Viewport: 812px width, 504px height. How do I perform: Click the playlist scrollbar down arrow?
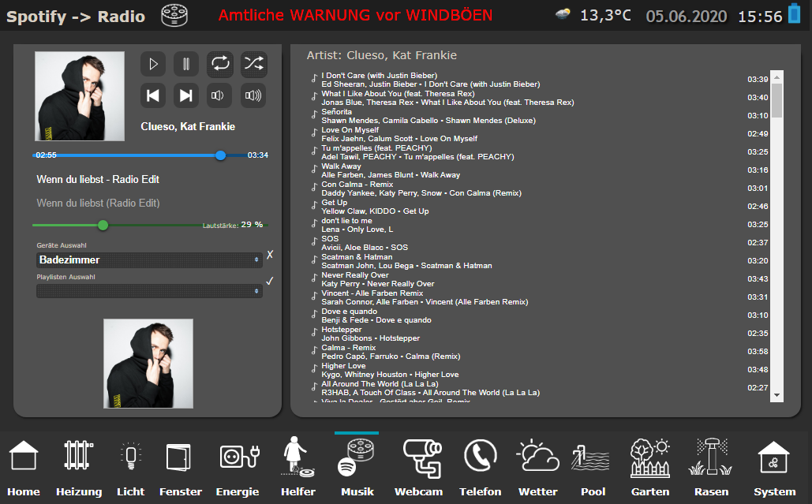[x=776, y=394]
